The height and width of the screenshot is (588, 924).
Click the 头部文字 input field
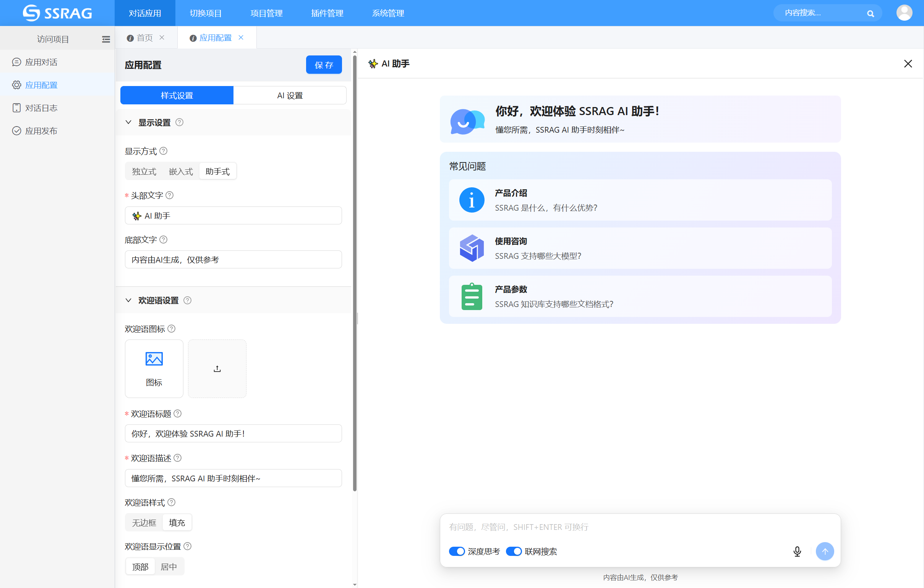233,216
